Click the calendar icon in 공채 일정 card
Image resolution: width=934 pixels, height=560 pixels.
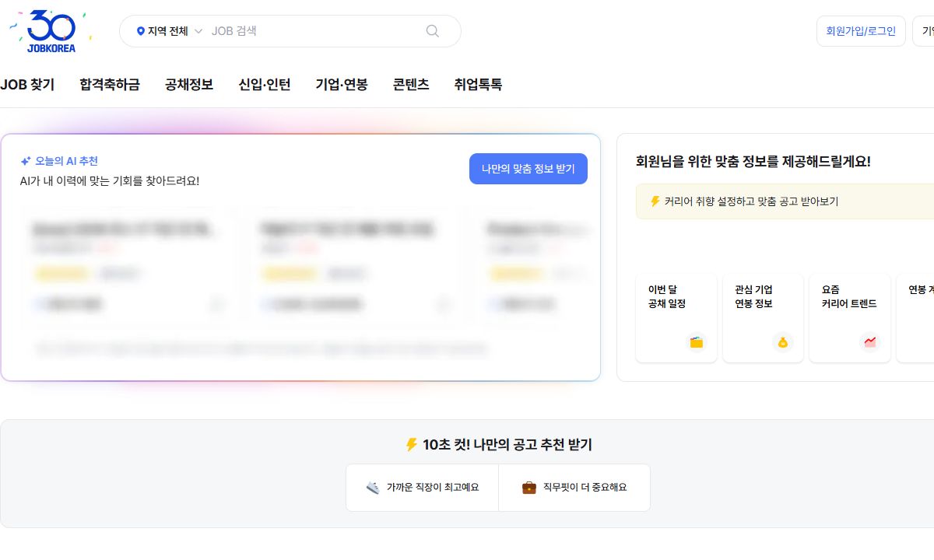tap(697, 342)
